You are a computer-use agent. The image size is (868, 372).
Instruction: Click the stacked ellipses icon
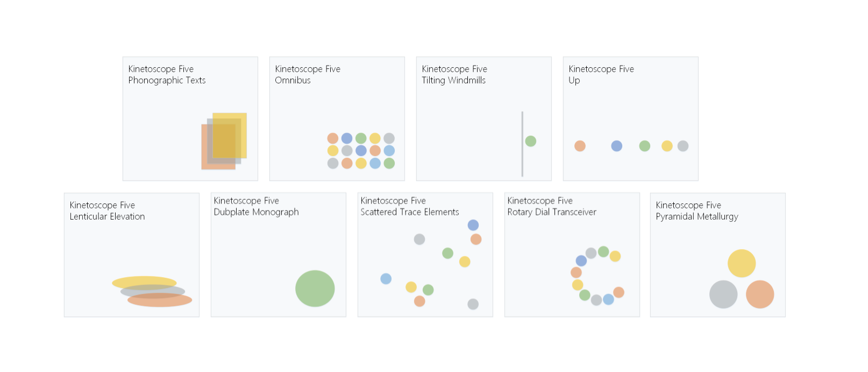pos(152,291)
